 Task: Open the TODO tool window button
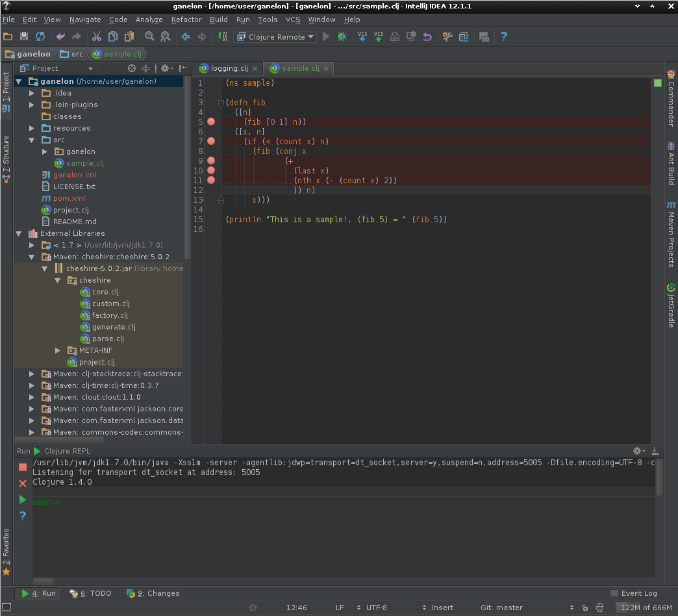tap(90, 593)
